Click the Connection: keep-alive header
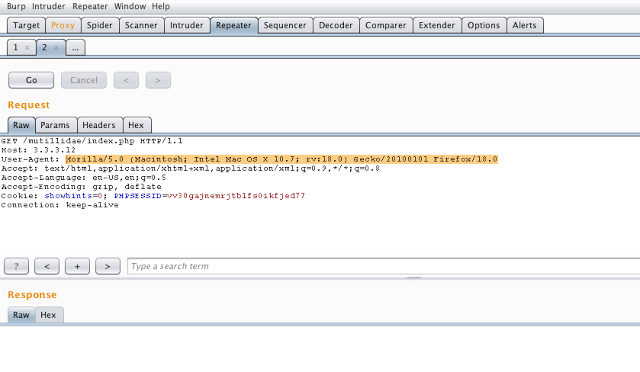This screenshot has width=640, height=372. click(x=60, y=205)
